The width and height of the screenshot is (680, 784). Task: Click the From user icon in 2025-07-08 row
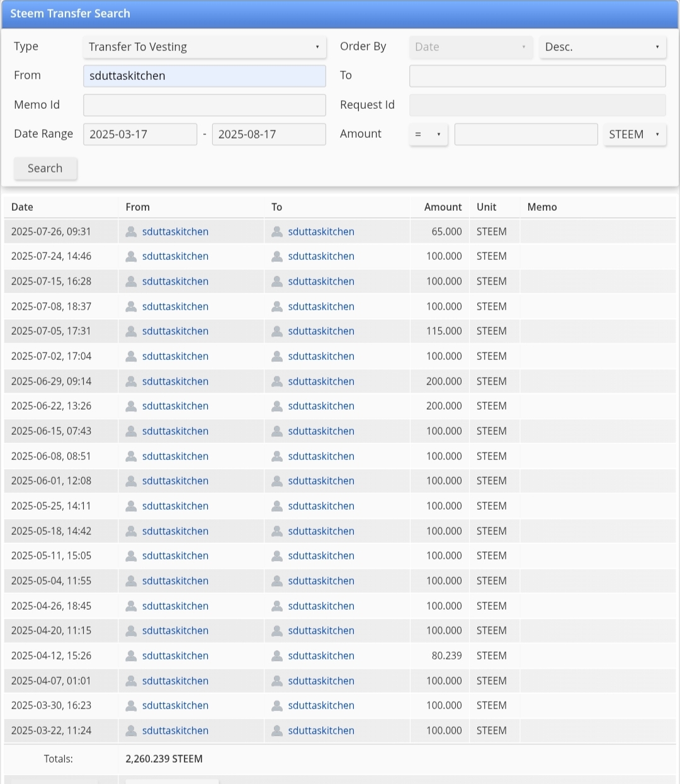click(x=131, y=306)
